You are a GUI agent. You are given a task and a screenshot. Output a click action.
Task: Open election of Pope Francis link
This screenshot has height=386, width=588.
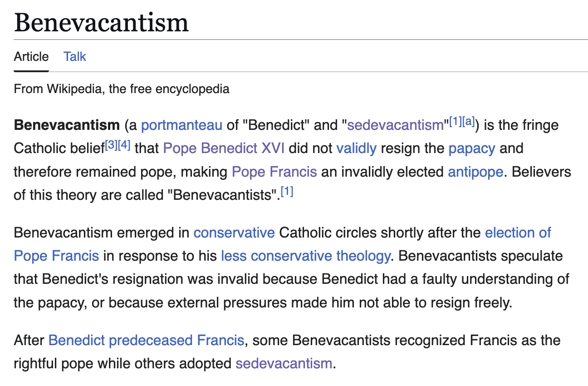tap(518, 233)
